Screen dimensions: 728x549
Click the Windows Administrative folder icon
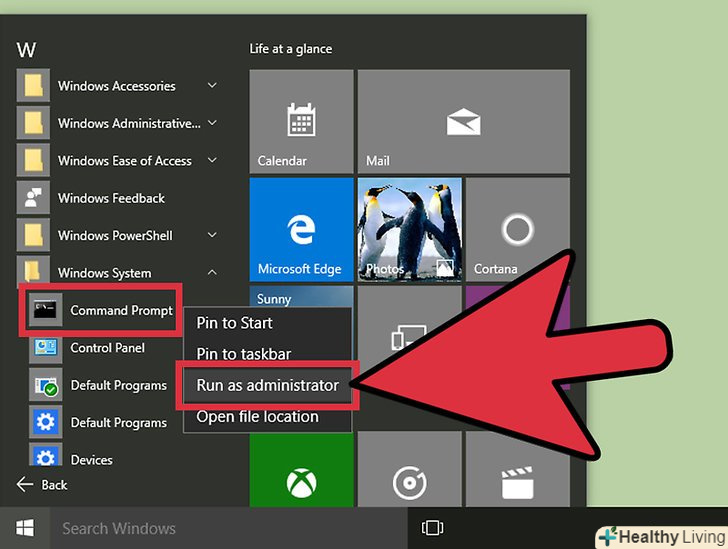[33, 123]
